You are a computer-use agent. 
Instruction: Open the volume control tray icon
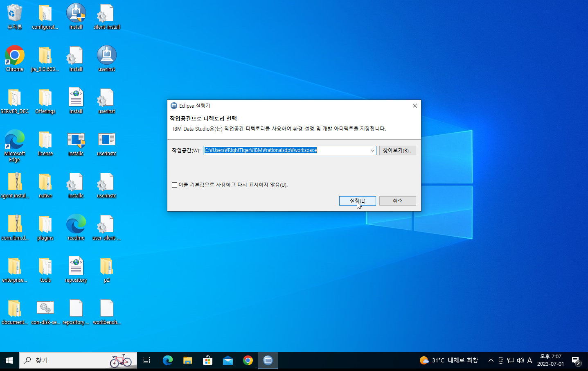click(x=520, y=360)
